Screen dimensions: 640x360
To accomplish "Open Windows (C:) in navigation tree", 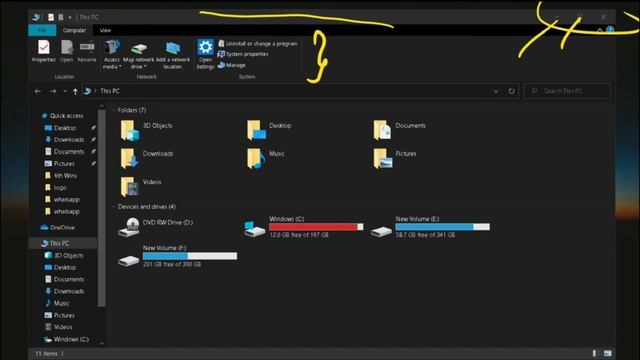I will coord(66,339).
